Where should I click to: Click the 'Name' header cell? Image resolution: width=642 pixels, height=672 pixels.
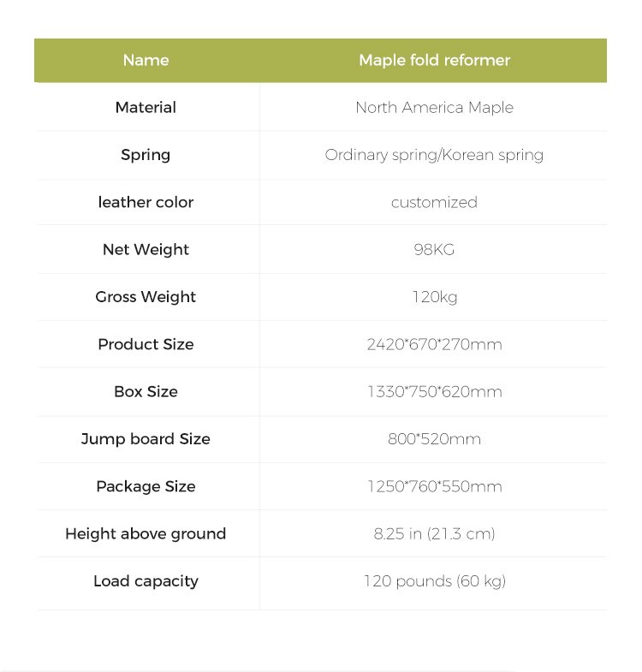(x=146, y=60)
